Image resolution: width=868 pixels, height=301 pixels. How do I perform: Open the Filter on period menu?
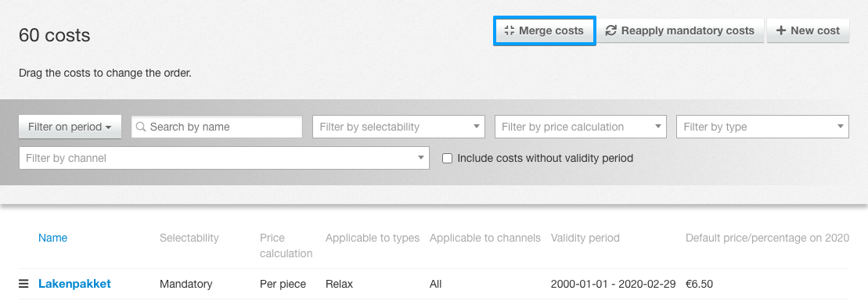(70, 127)
